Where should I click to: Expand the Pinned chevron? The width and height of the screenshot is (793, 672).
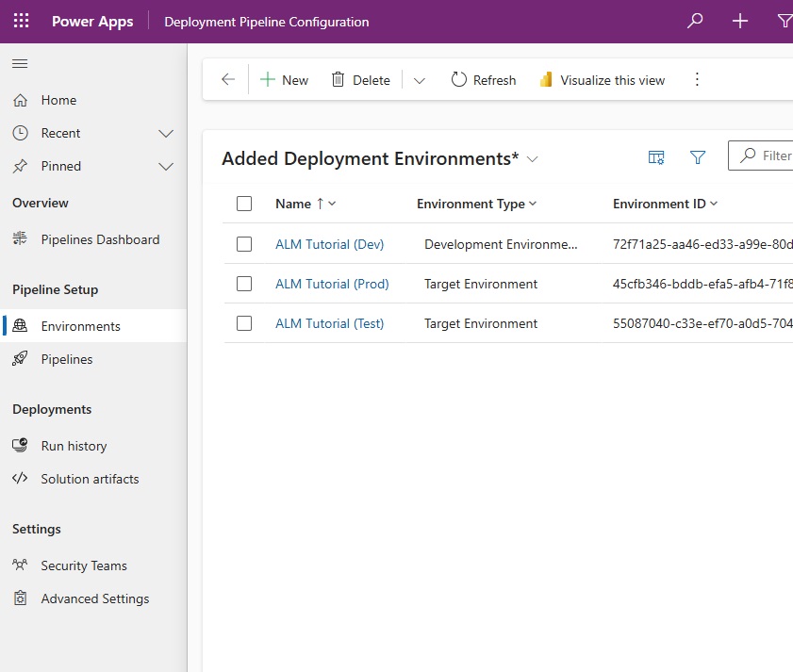[166, 167]
